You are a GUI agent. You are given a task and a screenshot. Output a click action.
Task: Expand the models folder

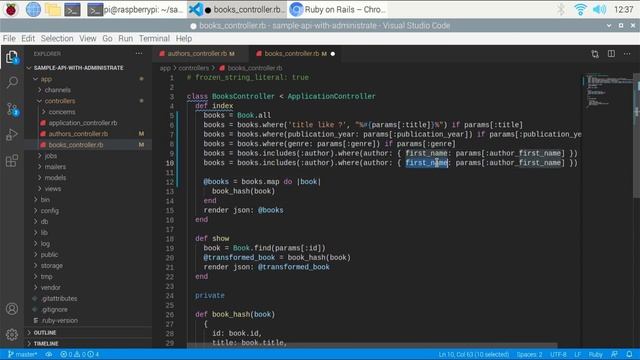pos(55,178)
